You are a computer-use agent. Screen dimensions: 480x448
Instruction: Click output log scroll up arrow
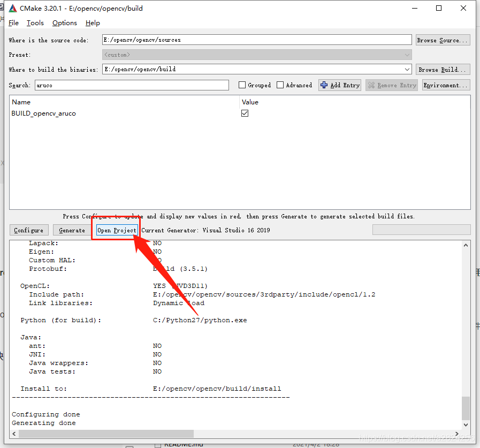[466, 245]
